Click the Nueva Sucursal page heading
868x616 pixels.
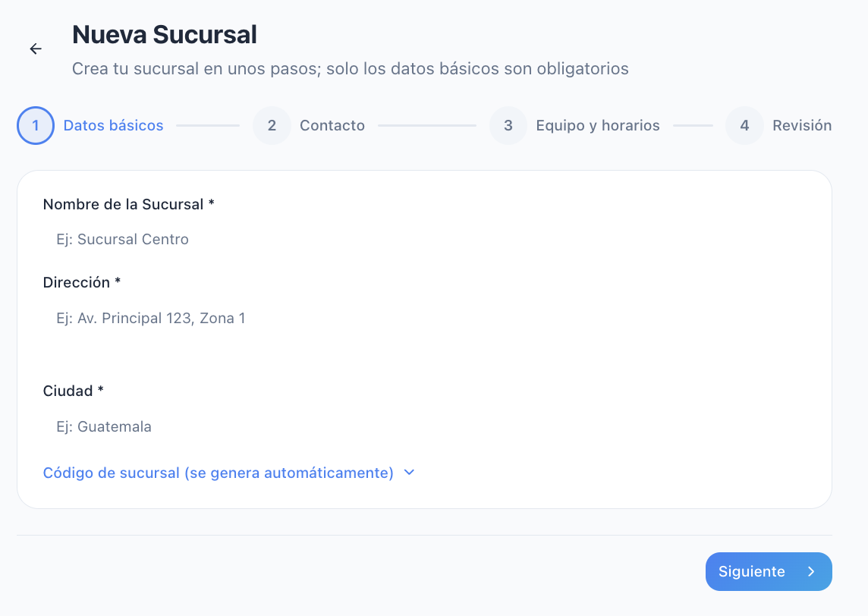pyautogui.click(x=165, y=34)
